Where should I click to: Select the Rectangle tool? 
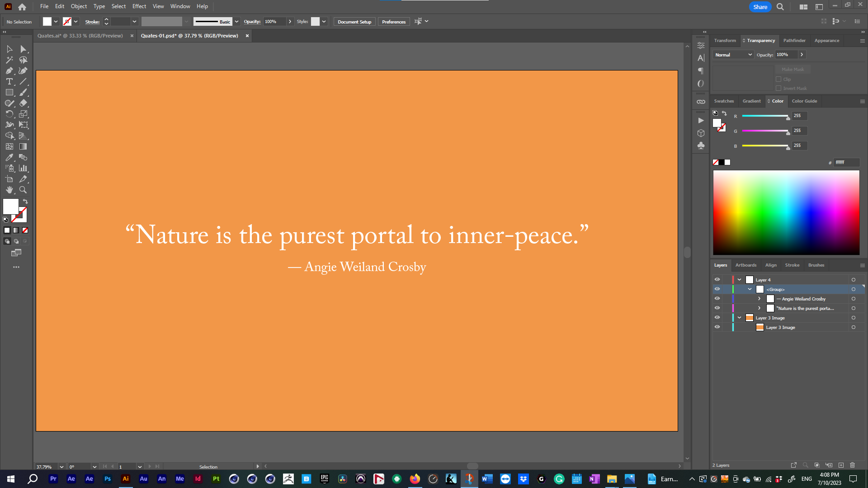pyautogui.click(x=9, y=92)
